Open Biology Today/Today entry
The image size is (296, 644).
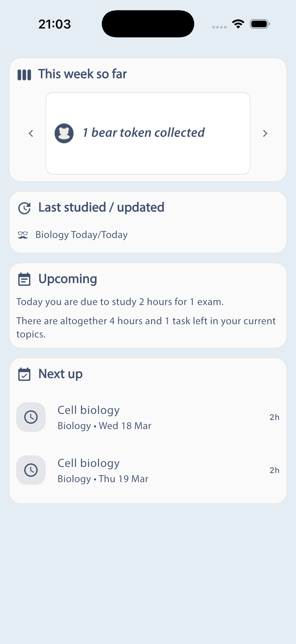pyautogui.click(x=81, y=235)
